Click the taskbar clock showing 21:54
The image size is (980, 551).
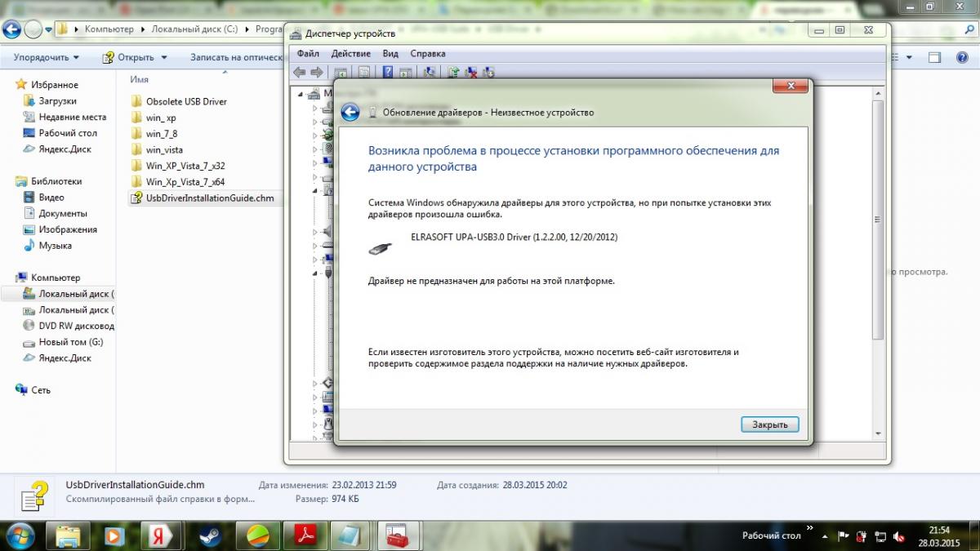[939, 535]
